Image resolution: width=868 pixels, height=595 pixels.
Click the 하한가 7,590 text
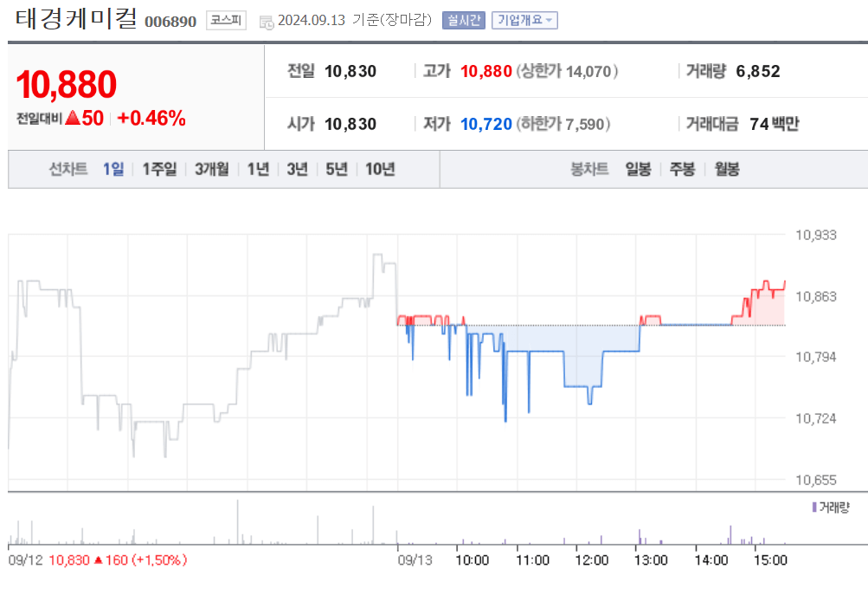pos(563,124)
